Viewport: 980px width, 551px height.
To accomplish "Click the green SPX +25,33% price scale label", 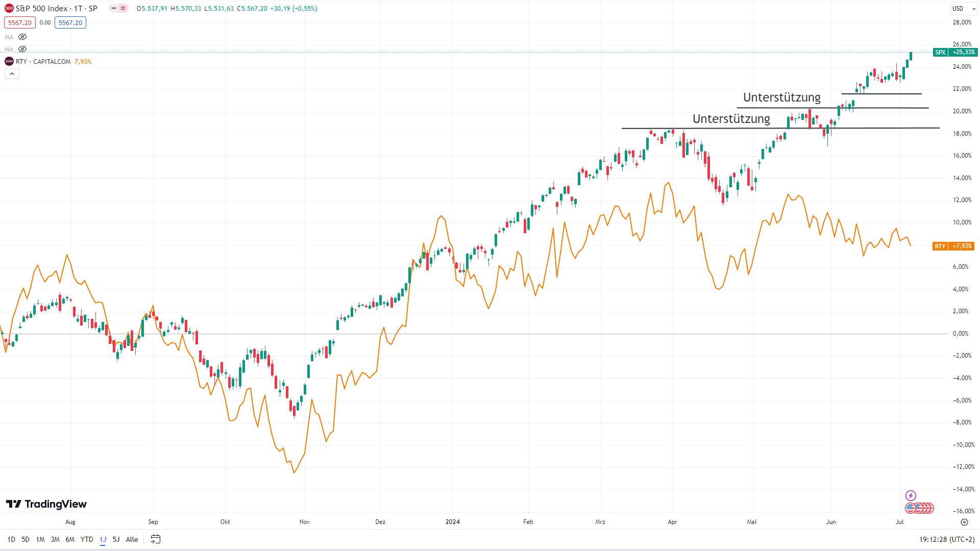I will point(955,53).
